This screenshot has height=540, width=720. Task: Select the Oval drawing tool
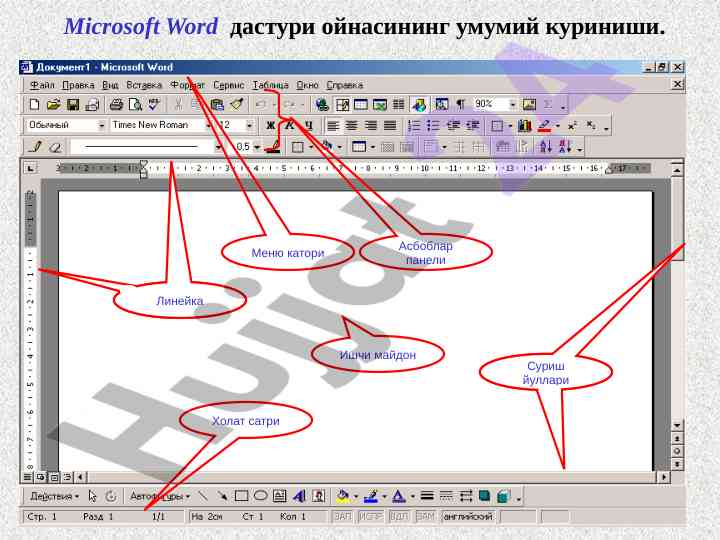coord(260,496)
